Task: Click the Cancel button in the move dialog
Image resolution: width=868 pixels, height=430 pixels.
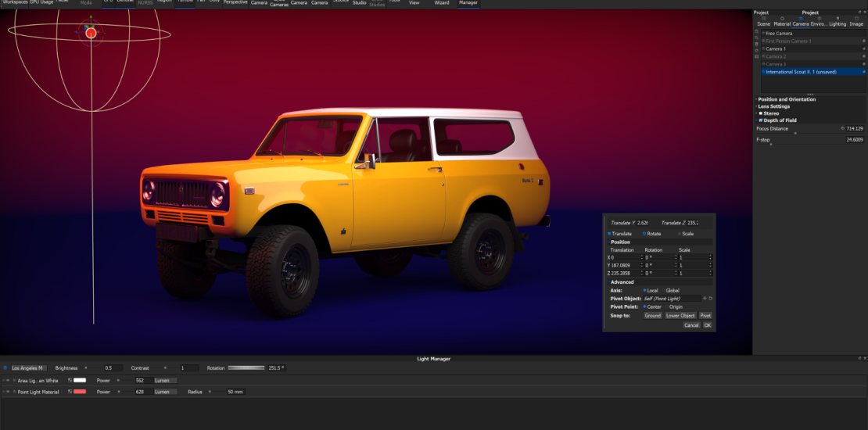Action: click(x=691, y=325)
